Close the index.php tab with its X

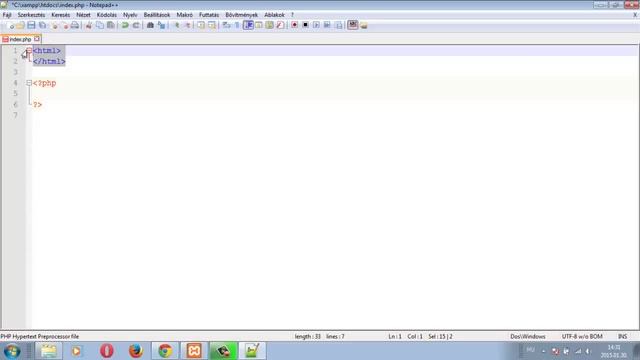pyautogui.click(x=37, y=39)
